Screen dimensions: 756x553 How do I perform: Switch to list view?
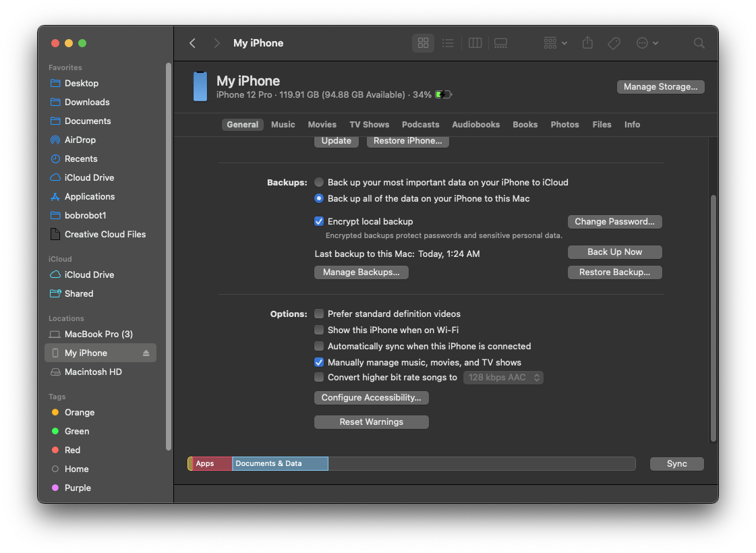[x=448, y=43]
